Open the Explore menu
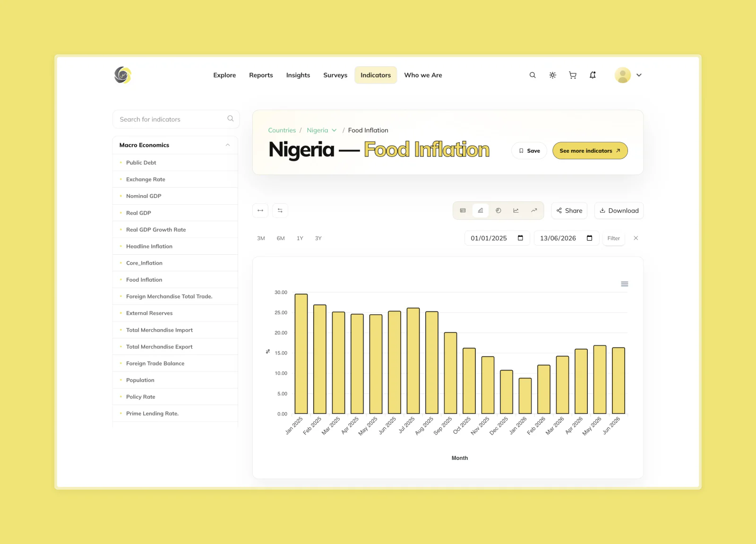The image size is (756, 544). click(x=224, y=75)
